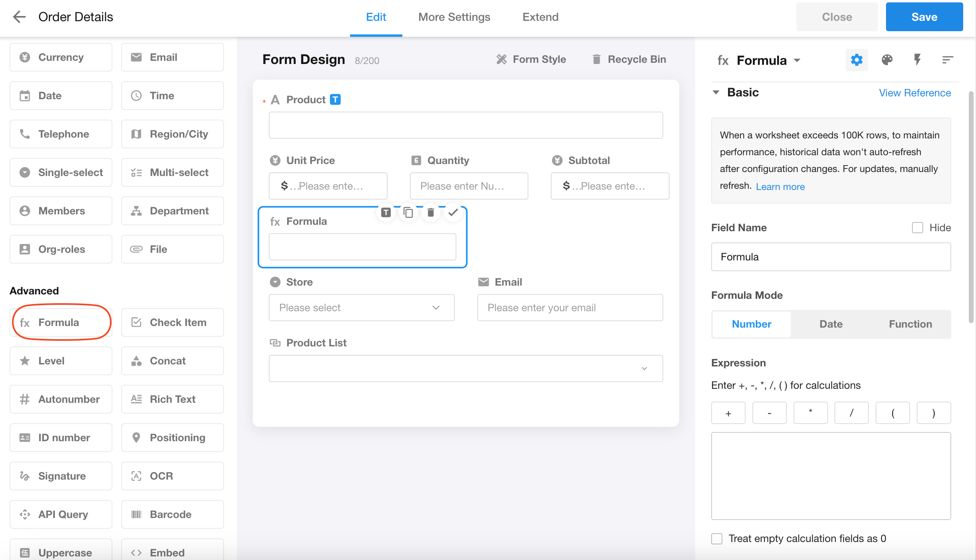Open the Store Please select dropdown

click(361, 308)
